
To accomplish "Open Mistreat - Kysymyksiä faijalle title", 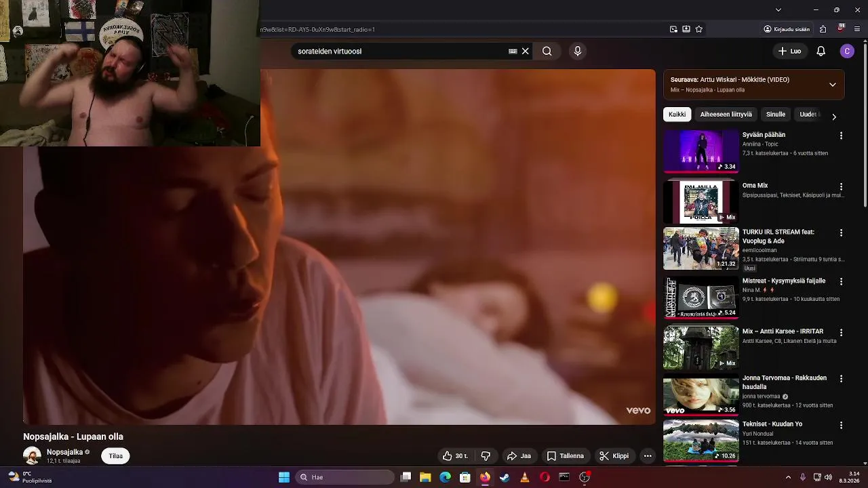I will [784, 281].
